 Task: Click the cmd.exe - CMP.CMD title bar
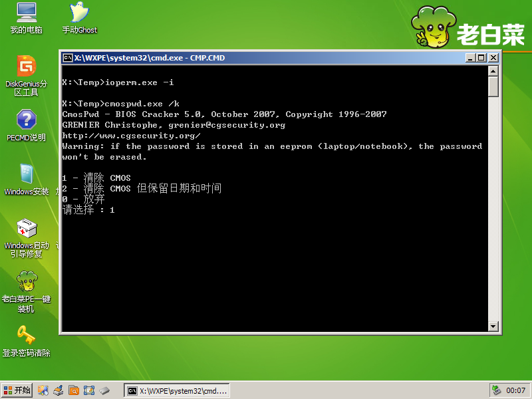265,58
